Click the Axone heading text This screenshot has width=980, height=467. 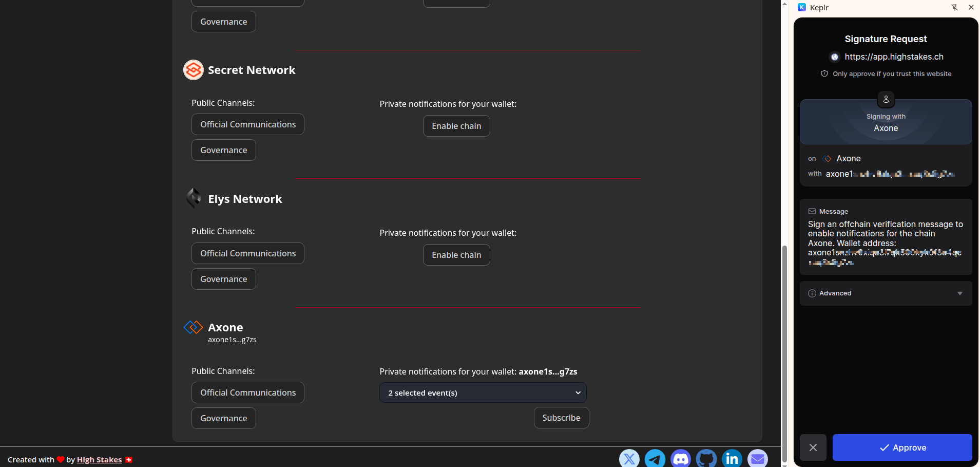point(225,327)
